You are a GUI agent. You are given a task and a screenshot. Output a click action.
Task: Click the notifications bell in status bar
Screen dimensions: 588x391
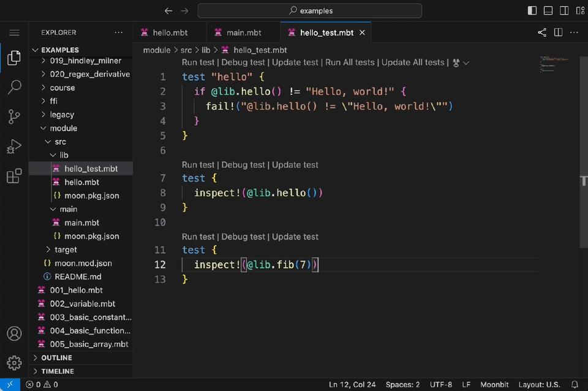[x=573, y=384]
